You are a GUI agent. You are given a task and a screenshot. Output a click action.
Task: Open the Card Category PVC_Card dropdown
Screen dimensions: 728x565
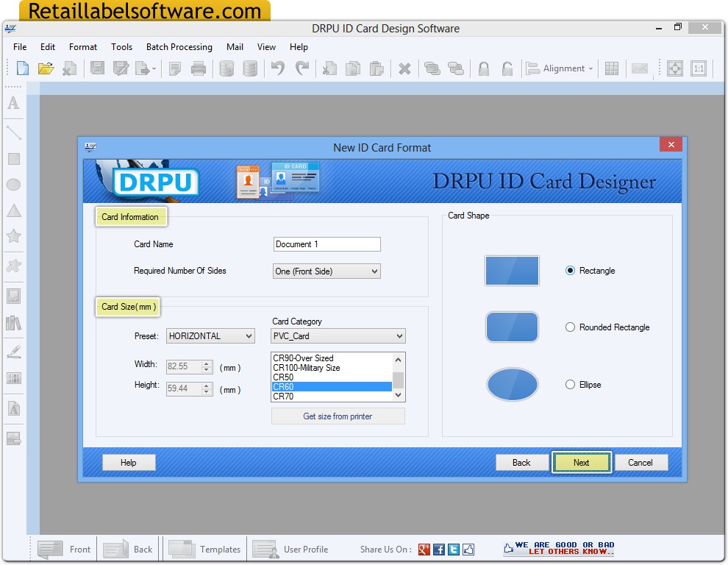(338, 336)
